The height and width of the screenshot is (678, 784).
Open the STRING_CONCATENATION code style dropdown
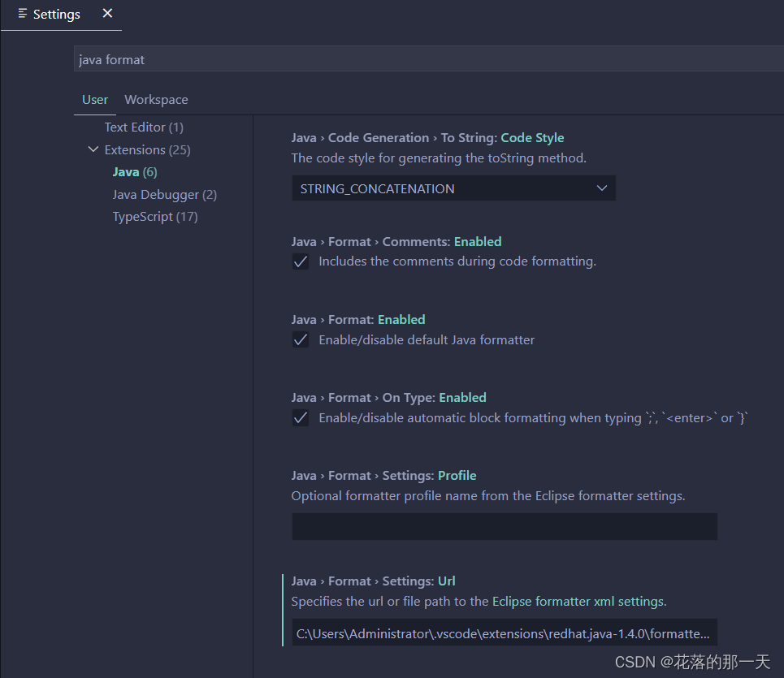tap(453, 188)
